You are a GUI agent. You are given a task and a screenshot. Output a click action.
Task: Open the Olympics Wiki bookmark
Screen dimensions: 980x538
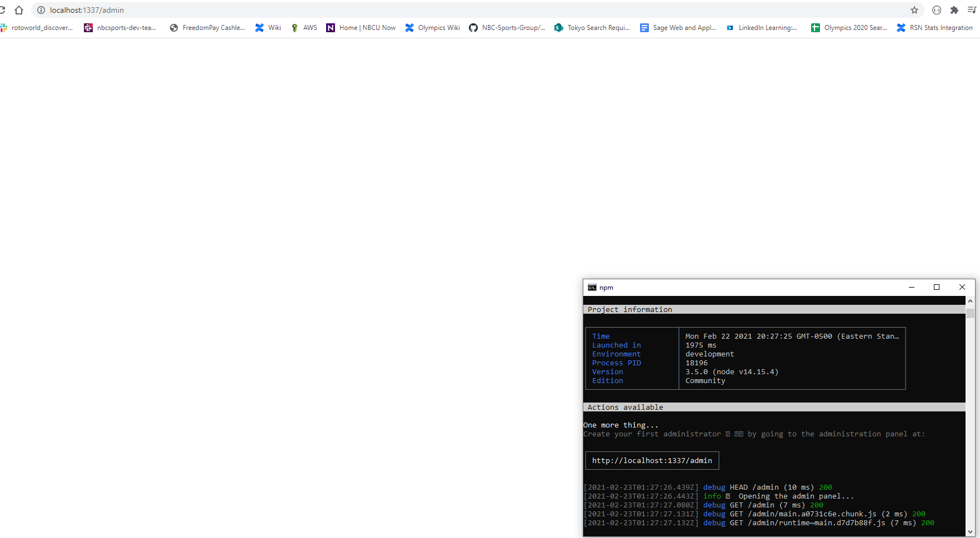(x=432, y=28)
